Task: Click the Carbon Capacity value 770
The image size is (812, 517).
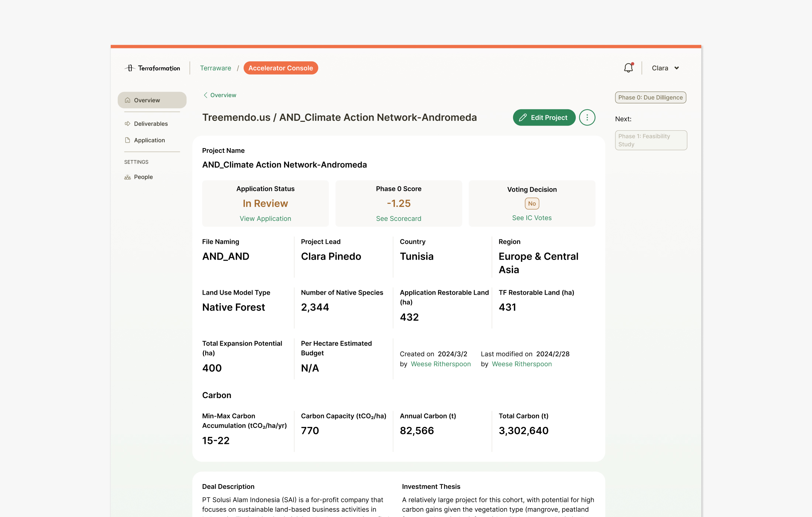Action: tap(310, 431)
